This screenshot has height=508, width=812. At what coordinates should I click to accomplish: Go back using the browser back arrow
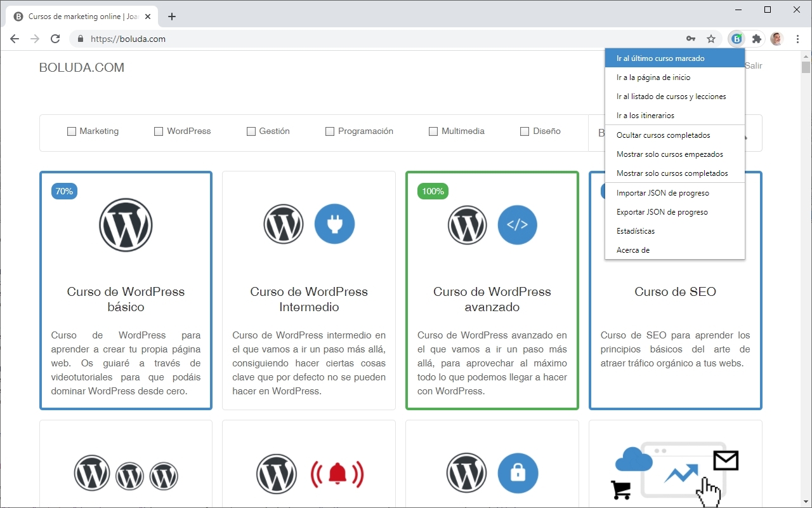[x=15, y=39]
